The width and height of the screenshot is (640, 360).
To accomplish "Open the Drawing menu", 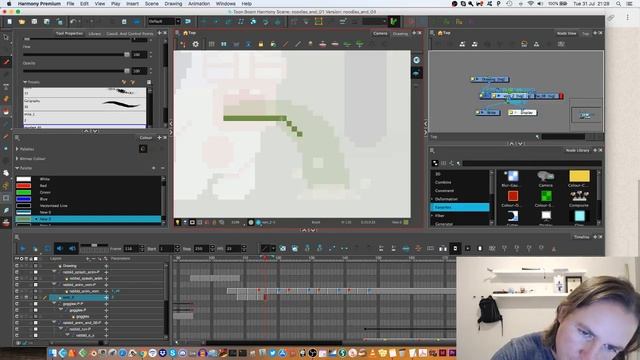I will click(173, 4).
